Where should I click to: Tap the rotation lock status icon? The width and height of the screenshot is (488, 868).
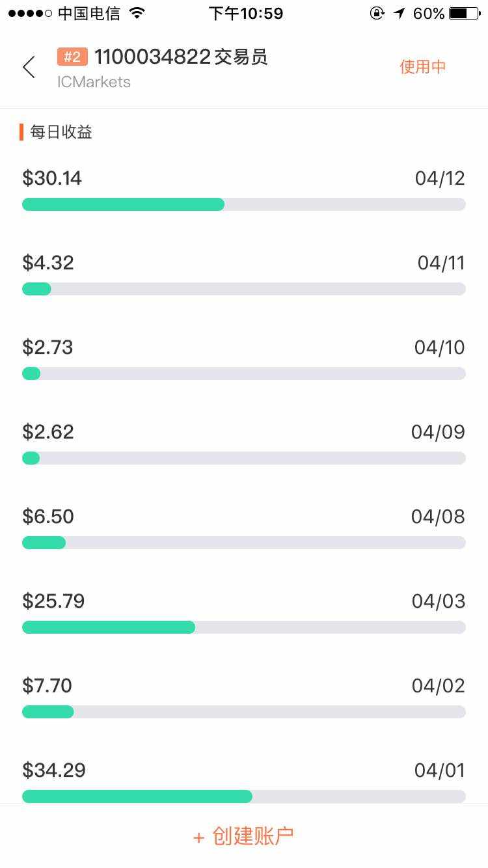coord(377,13)
